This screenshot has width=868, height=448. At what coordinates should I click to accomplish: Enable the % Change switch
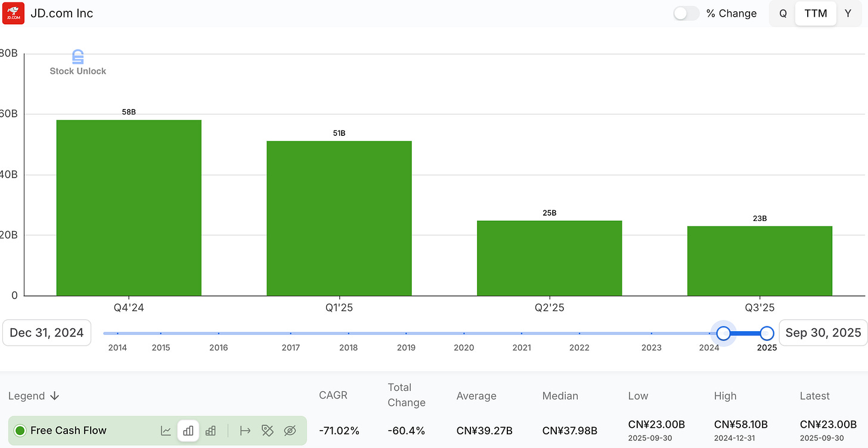coord(686,13)
